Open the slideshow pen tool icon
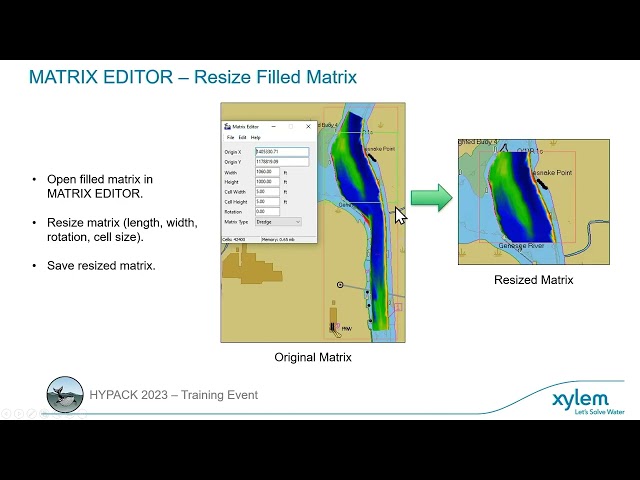640x480 pixels. (x=31, y=413)
